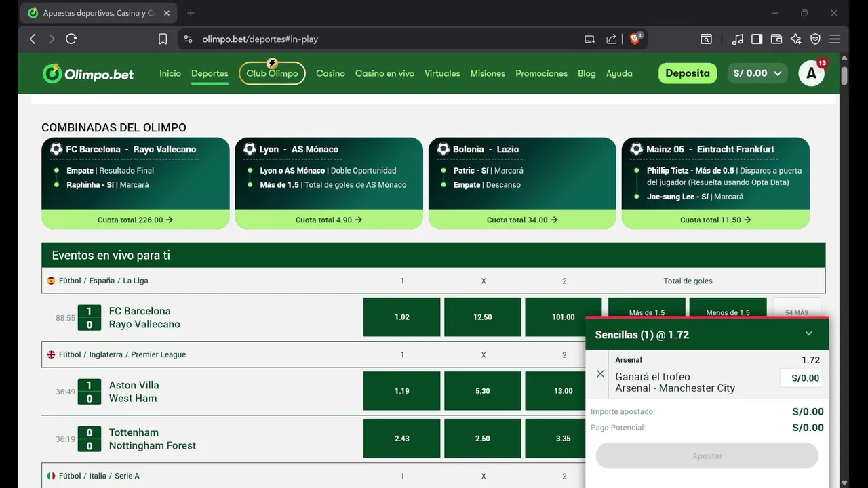Open the Brave VPN shield icon
Screen dimensions: 868x488
816,39
